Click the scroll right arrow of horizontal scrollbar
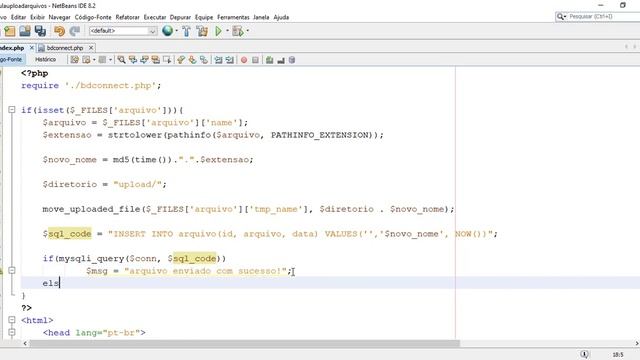Image resolution: width=640 pixels, height=360 pixels. point(637,344)
